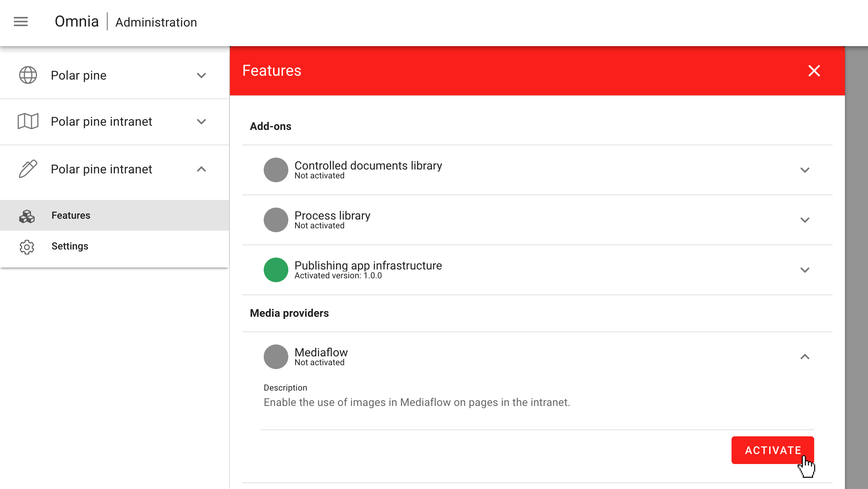The image size is (868, 489).
Task: Open the hamburger navigation menu
Action: point(21,22)
